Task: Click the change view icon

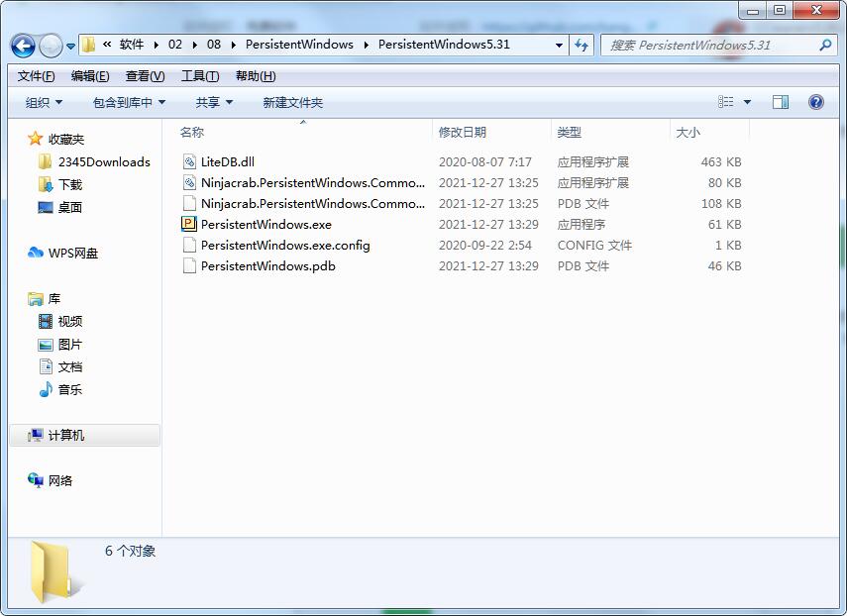Action: [725, 102]
